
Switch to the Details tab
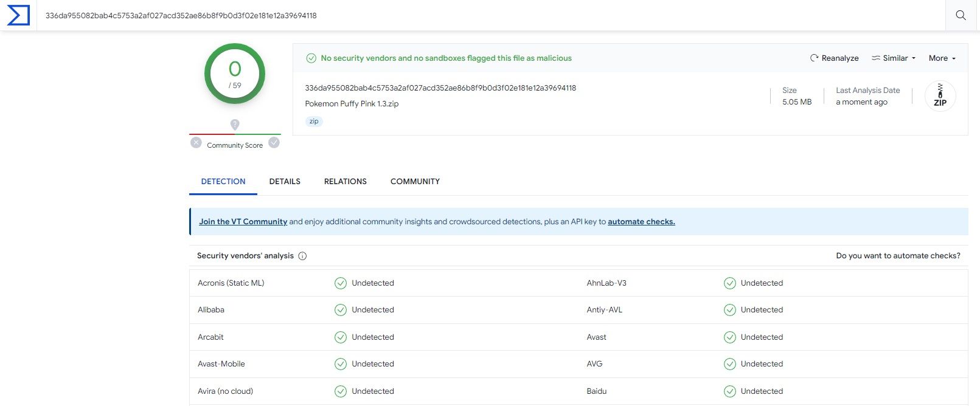click(x=285, y=182)
